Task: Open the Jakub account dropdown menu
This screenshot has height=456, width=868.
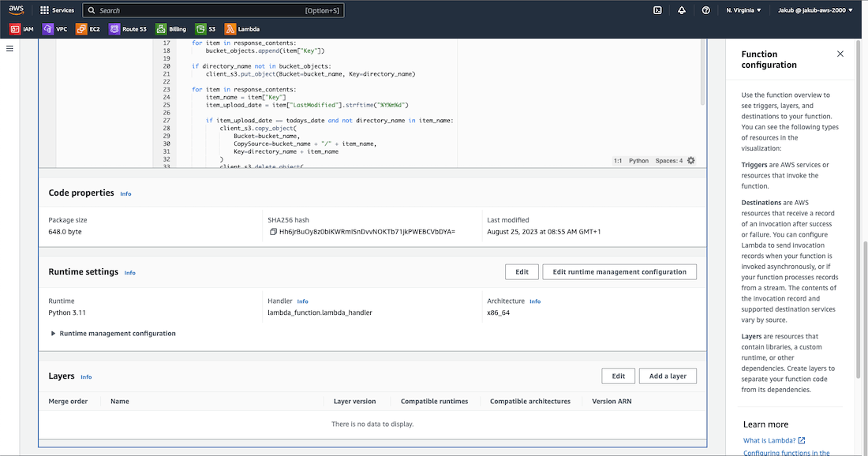Action: coord(815,10)
